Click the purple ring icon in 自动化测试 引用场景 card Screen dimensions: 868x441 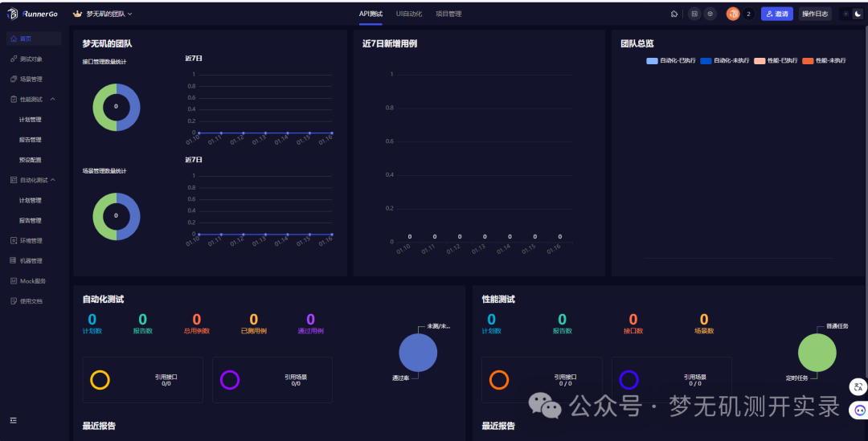[x=230, y=380]
